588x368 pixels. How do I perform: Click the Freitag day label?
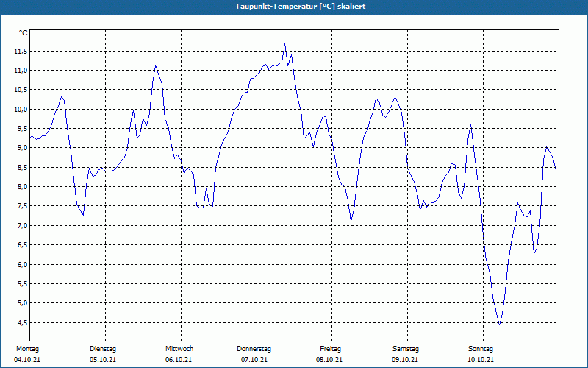click(x=330, y=349)
